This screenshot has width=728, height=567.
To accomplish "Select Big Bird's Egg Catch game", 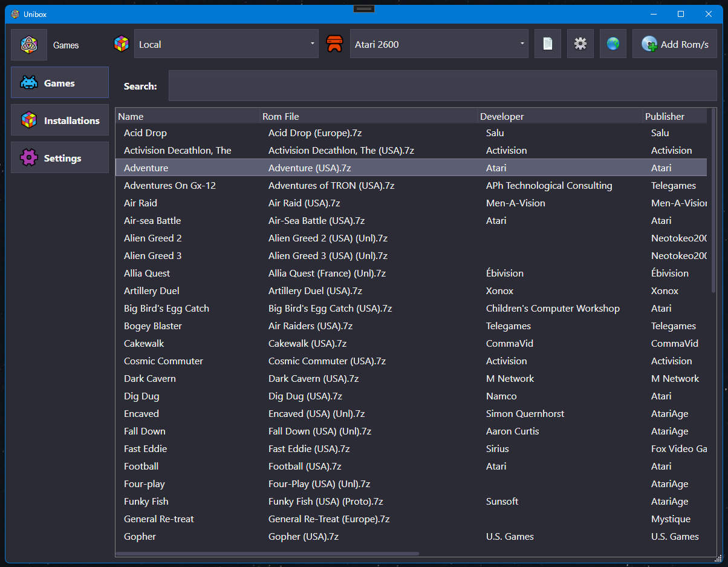I will pyautogui.click(x=166, y=308).
